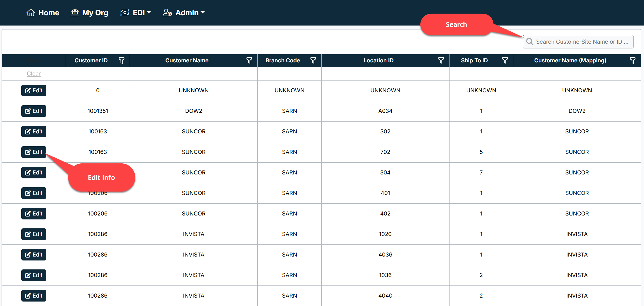Go to the Home menu item
Screen dimensions: 644x306
pyautogui.click(x=49, y=13)
